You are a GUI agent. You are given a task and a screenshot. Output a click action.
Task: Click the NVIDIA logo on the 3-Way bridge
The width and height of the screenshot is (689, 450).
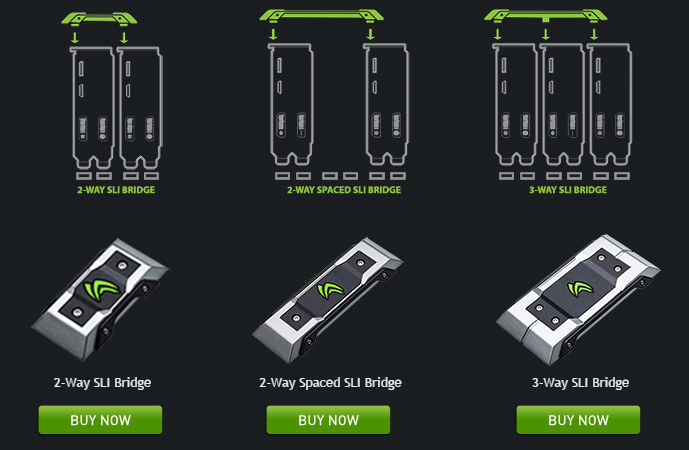[x=580, y=288]
